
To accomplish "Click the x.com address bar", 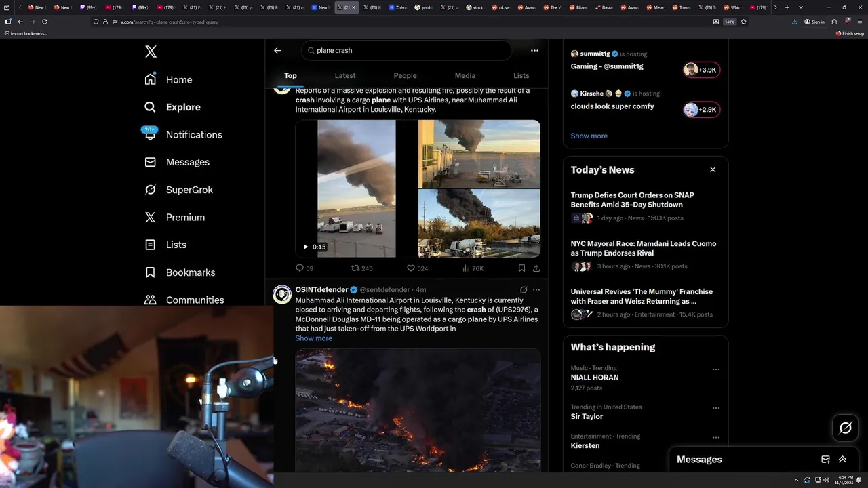I will click(407, 22).
